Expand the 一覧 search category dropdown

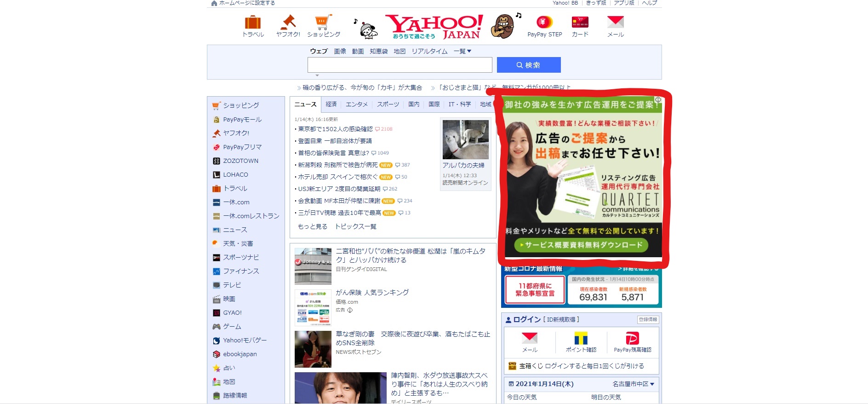463,51
